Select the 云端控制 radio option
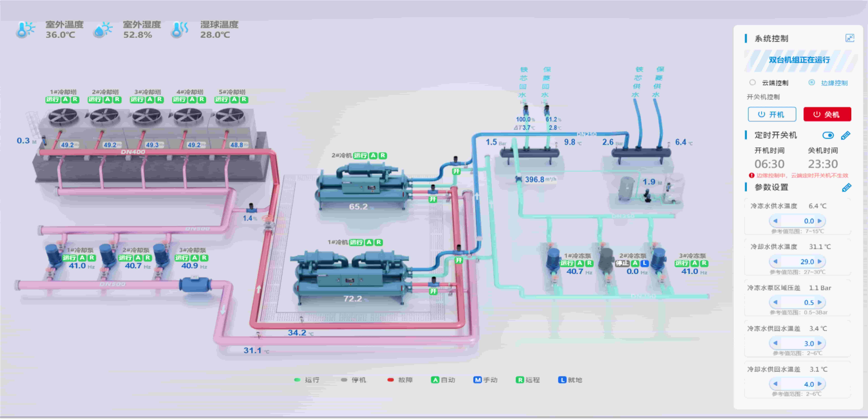This screenshot has height=419, width=868. pyautogui.click(x=752, y=82)
